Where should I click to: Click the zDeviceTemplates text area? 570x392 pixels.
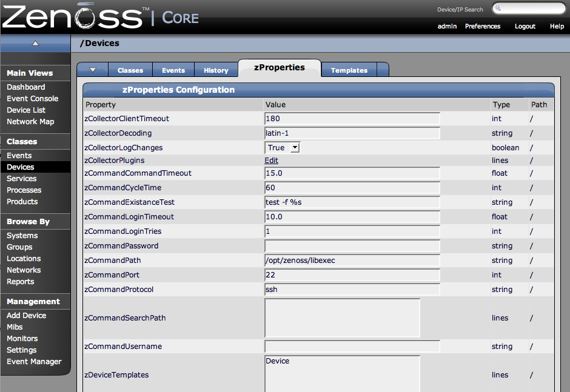point(343,374)
